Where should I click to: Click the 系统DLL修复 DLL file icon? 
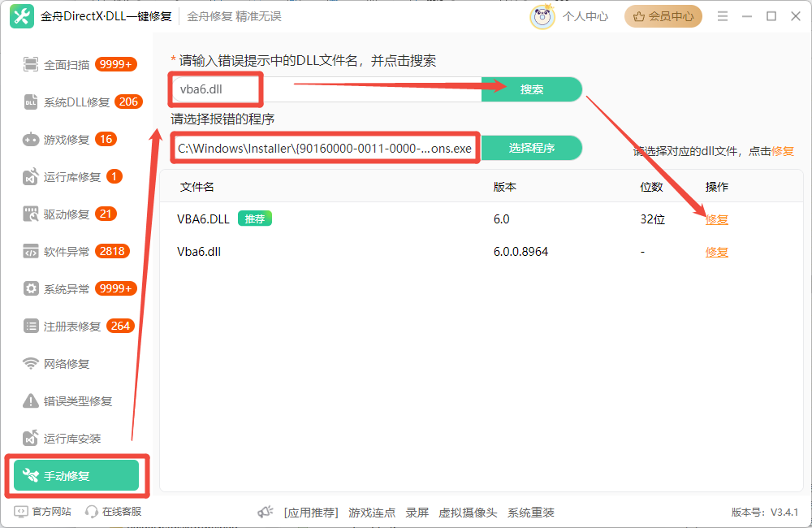pos(31,102)
